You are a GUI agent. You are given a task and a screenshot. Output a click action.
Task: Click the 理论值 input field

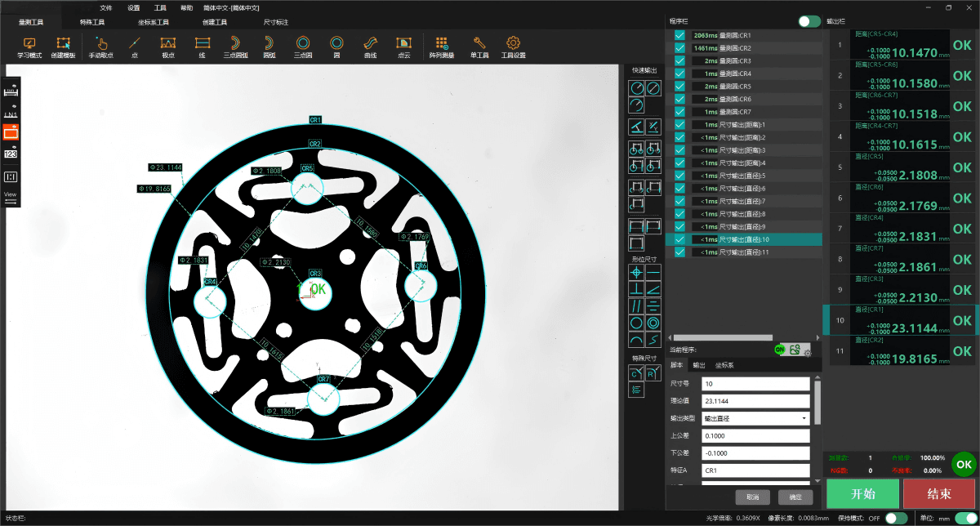pos(755,401)
